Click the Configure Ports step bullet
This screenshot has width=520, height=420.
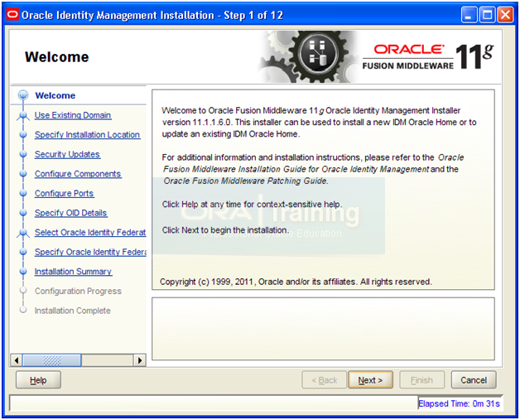tap(23, 193)
